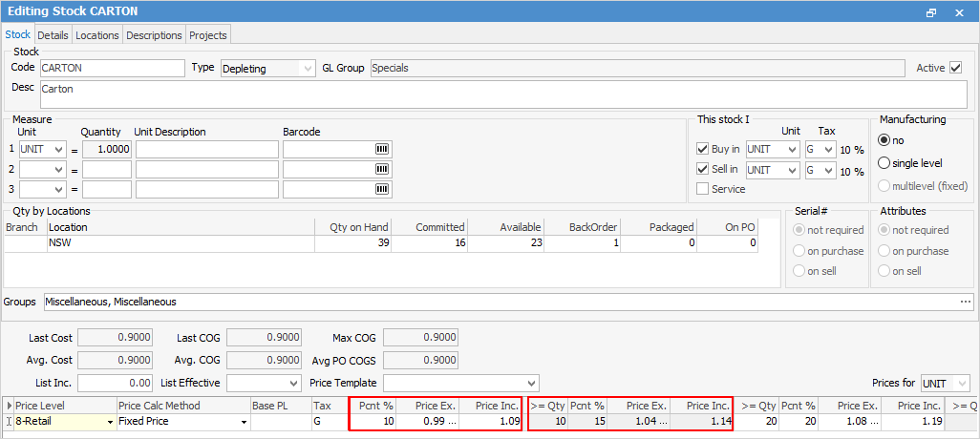This screenshot has width=980, height=439.
Task: Click the stock Code input field
Action: click(111, 68)
